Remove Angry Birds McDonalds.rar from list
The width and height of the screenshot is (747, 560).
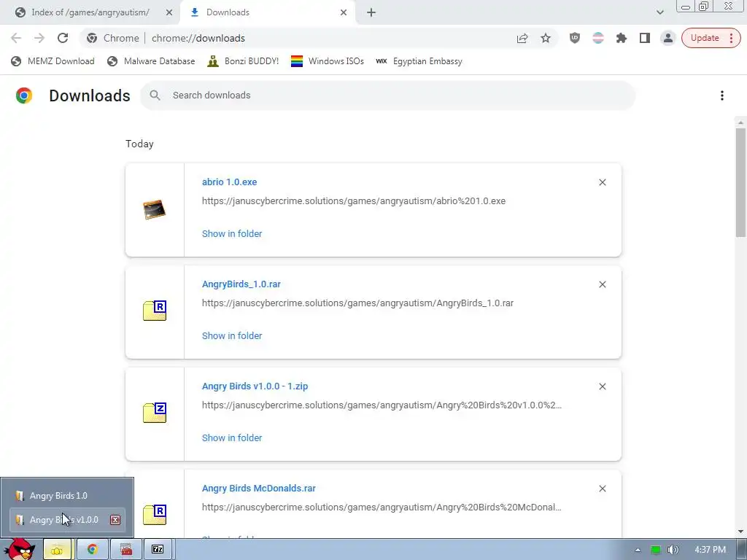602,489
